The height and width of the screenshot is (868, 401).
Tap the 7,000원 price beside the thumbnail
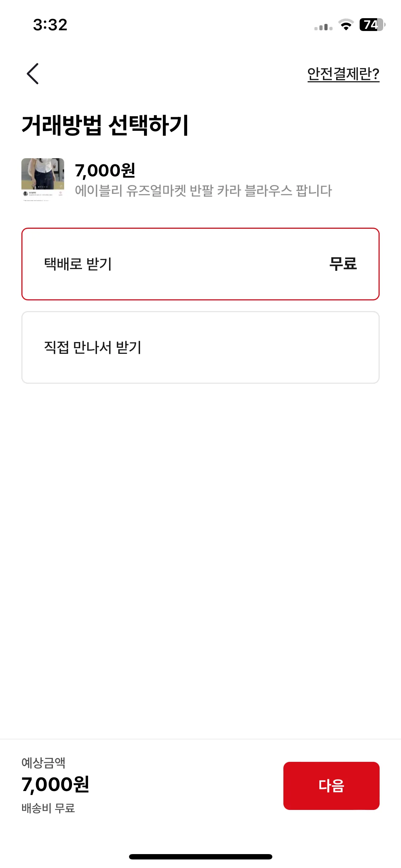(x=105, y=170)
